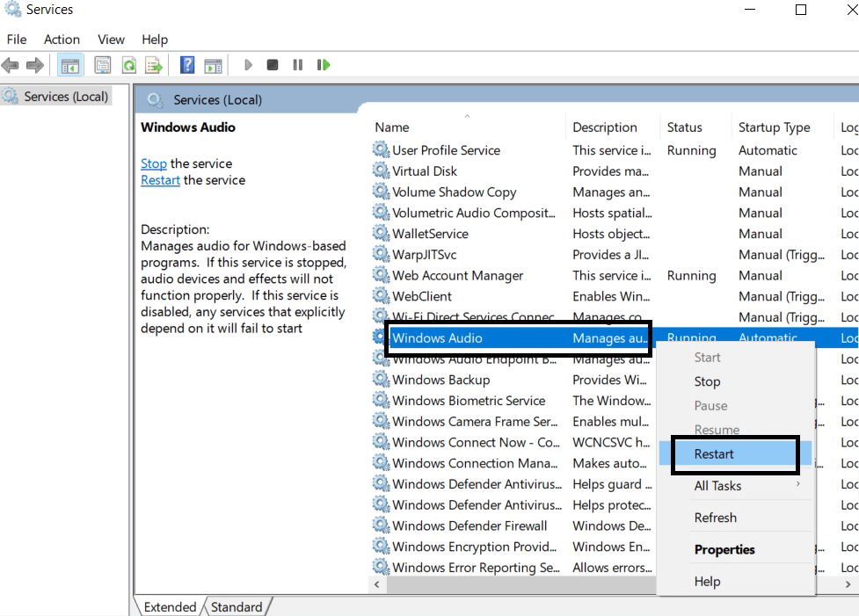Viewport: 859px width, 616px height.
Task: Choose Help in the context menu
Action: point(736,582)
